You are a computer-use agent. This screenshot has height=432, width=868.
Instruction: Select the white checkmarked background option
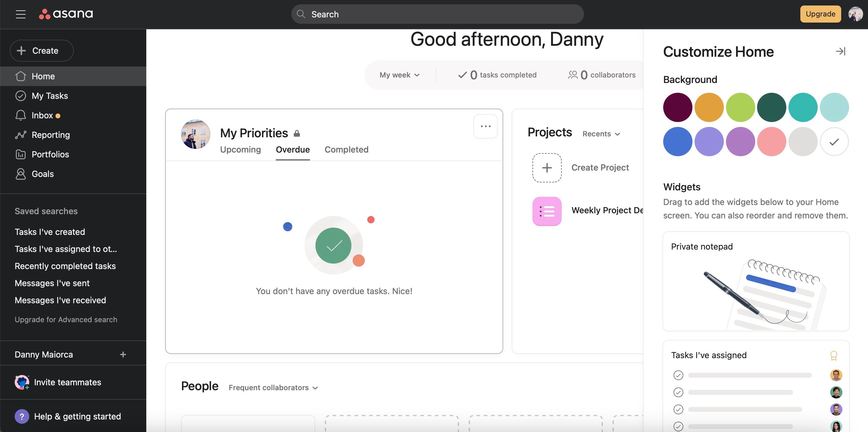coord(834,142)
